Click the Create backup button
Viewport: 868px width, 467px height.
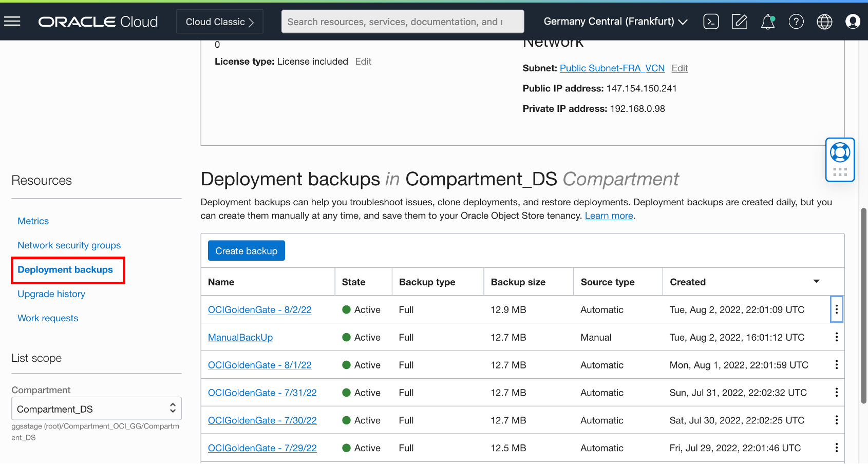[x=246, y=250]
